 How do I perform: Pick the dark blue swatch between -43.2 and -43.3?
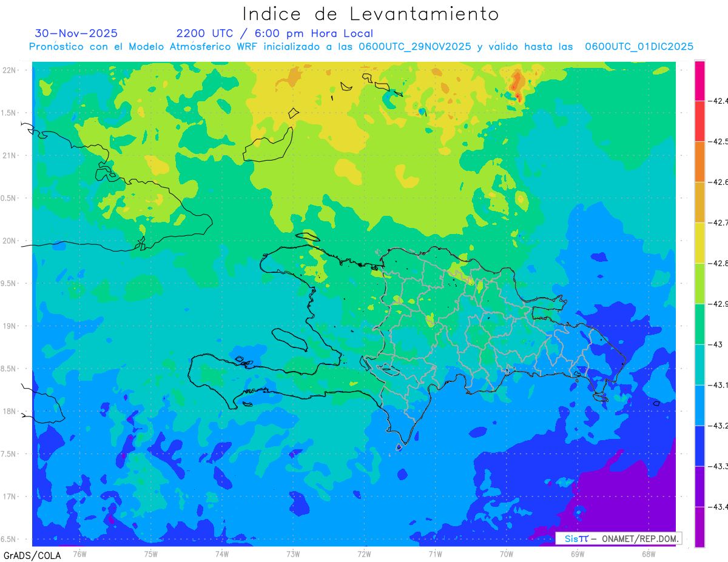click(699, 446)
